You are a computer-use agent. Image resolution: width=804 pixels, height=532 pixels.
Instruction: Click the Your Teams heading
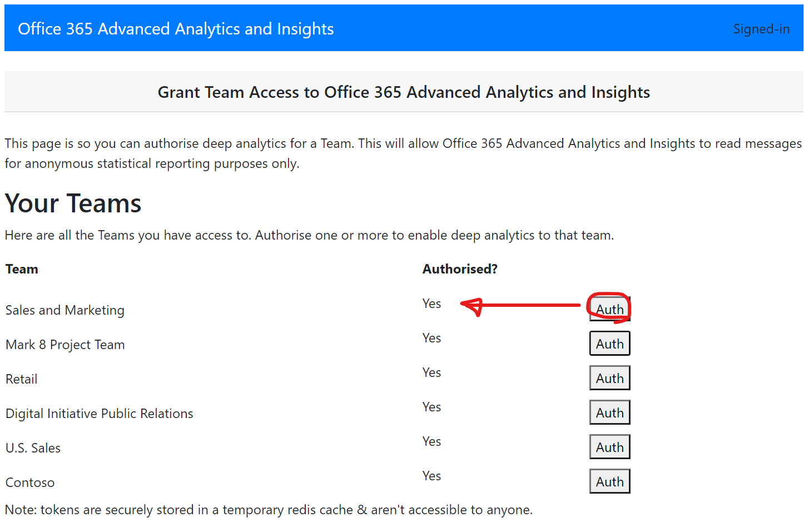pyautogui.click(x=73, y=203)
